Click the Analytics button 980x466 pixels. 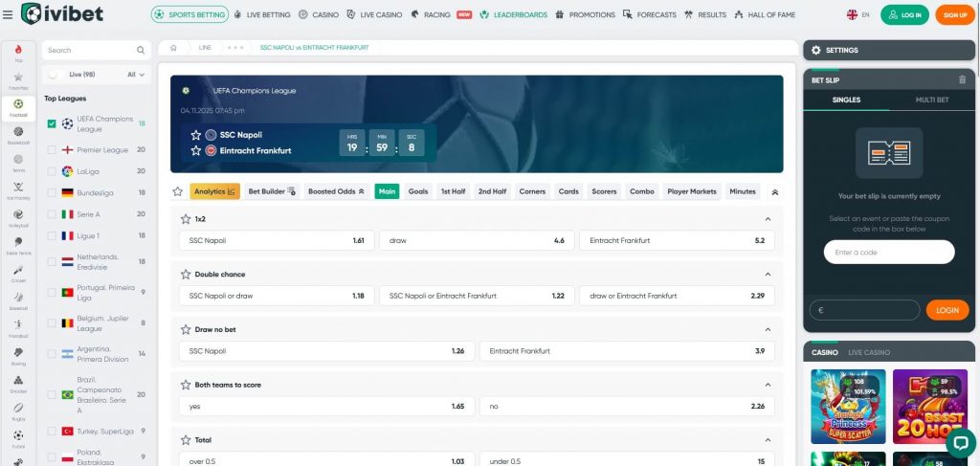[214, 191]
